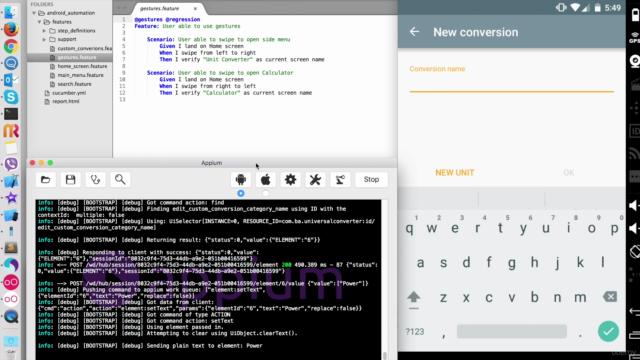This screenshot has width=640, height=360.
Task: Stop the Appium server
Action: click(371, 180)
